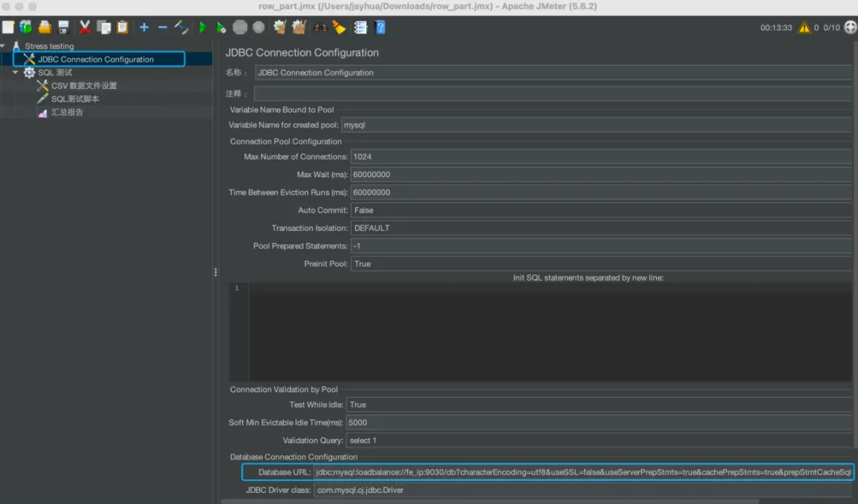This screenshot has width=858, height=504.
Task: Click the gray Stop octagon icon
Action: pyautogui.click(x=240, y=27)
